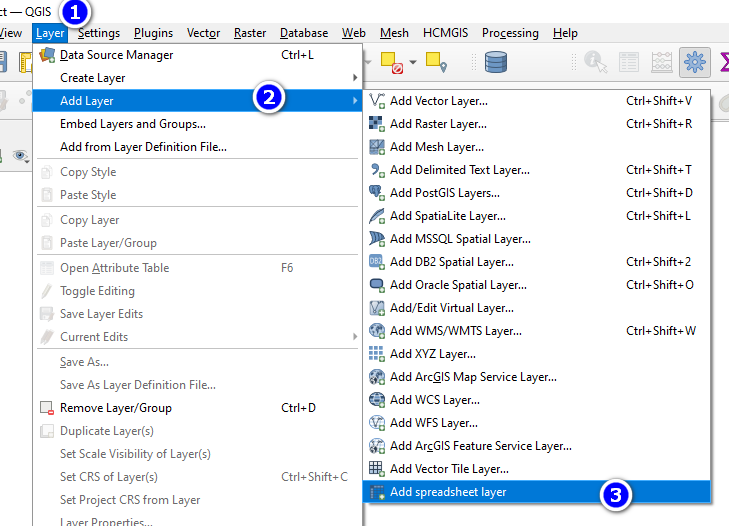Click Add DB2 Spatial Layer icon
Viewport: 729px width, 526px height.
(x=377, y=262)
